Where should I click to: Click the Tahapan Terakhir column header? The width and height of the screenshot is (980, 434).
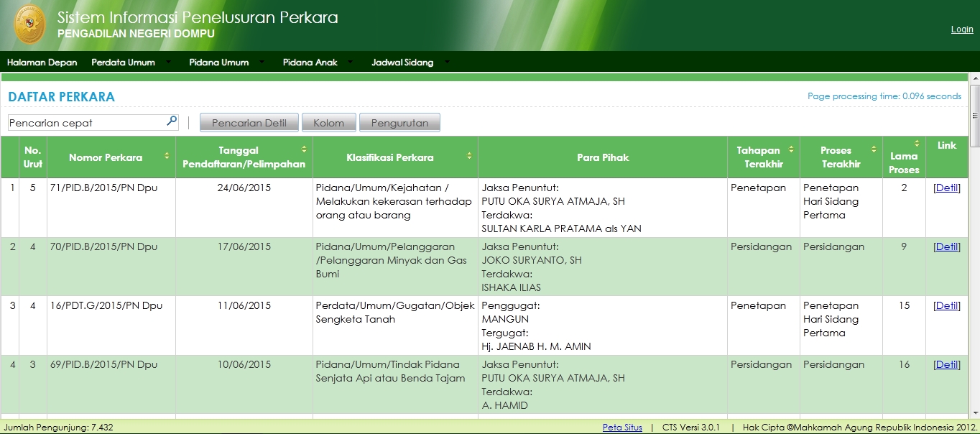pyautogui.click(x=763, y=157)
